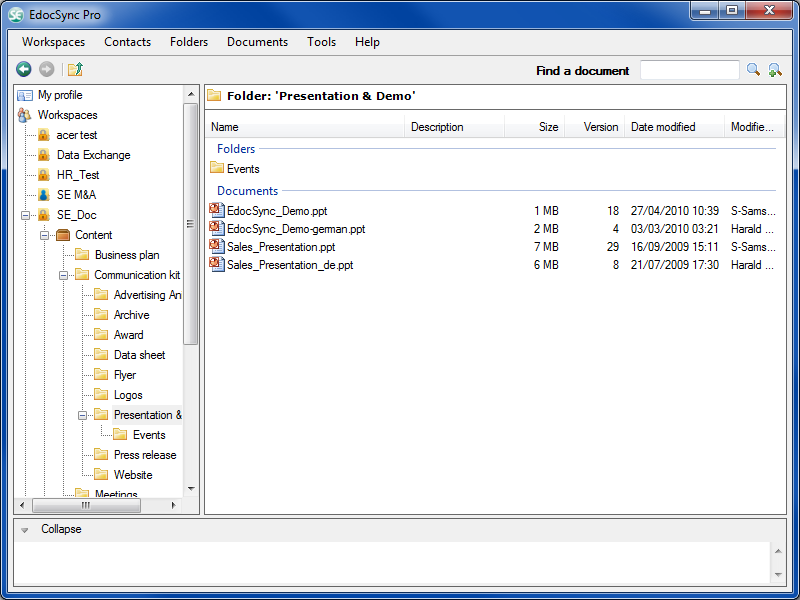Click Data Exchange lock icon
This screenshot has width=800, height=600.
click(44, 155)
